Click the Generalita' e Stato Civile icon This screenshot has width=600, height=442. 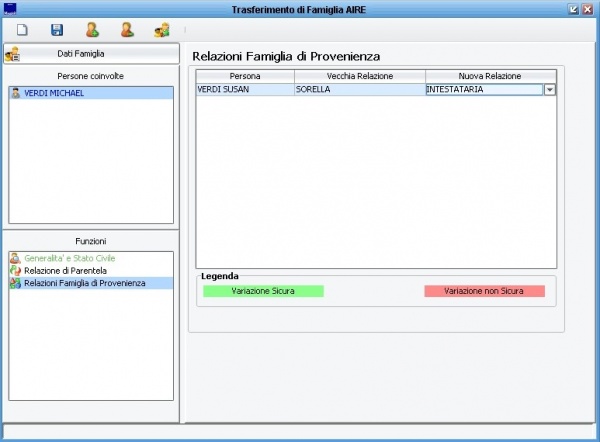point(15,258)
